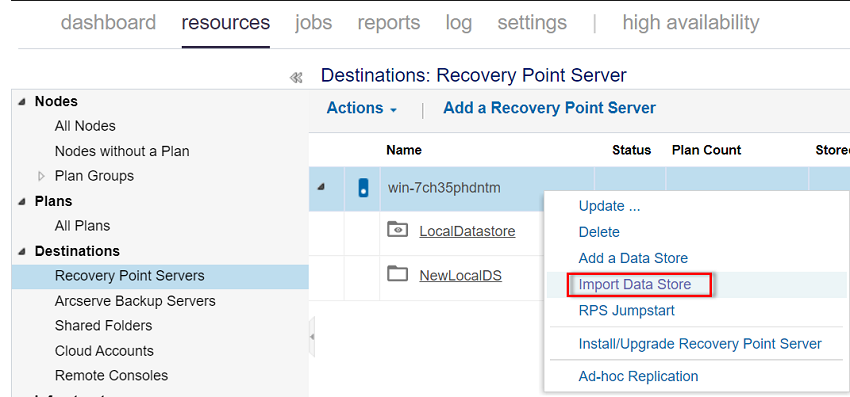The height and width of the screenshot is (397, 850).
Task: Collapse the left navigation pane with double-chevron icon
Action: click(x=296, y=78)
